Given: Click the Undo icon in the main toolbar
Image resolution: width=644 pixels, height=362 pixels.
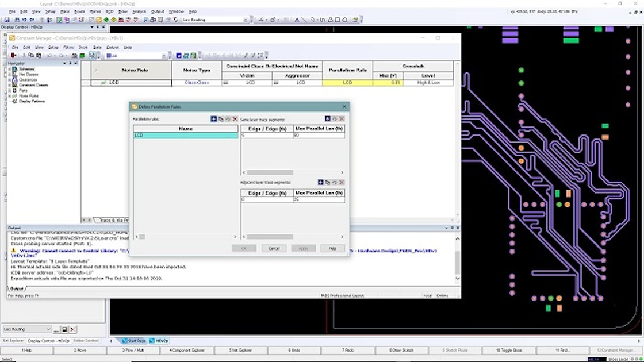Looking at the screenshot, I should 24,19.
